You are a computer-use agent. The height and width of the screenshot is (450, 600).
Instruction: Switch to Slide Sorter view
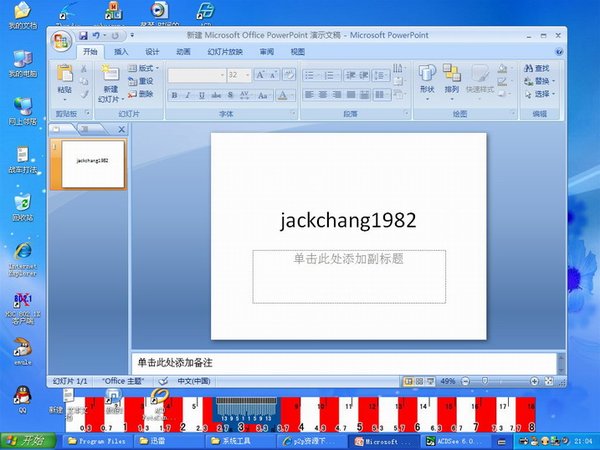(419, 381)
